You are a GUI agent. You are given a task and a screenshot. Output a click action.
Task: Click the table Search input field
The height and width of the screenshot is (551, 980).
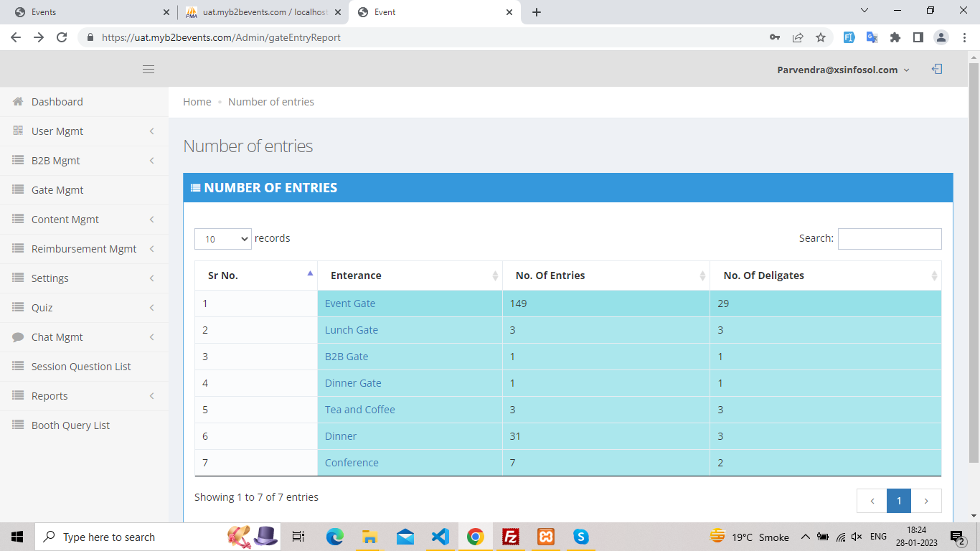[889, 239]
